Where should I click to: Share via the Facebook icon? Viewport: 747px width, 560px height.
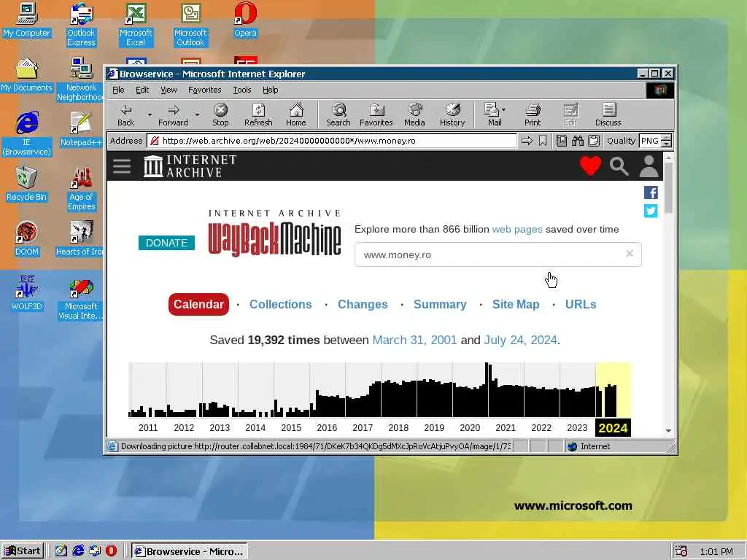(x=651, y=192)
